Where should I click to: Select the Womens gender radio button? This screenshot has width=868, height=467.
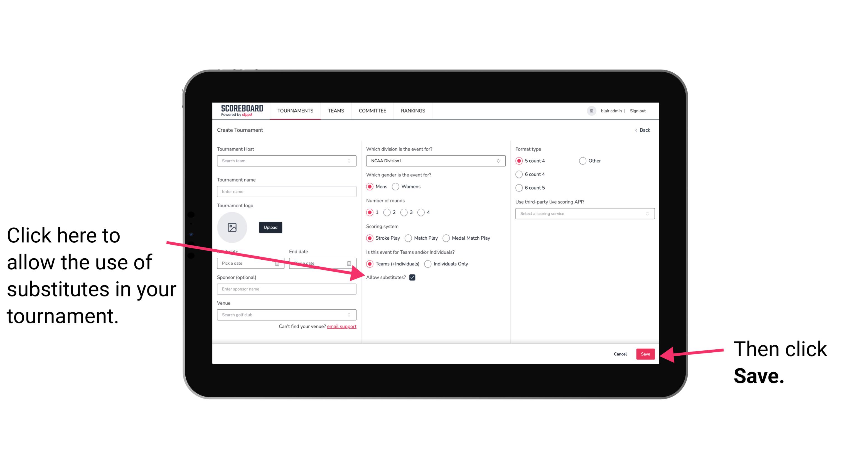tap(395, 186)
